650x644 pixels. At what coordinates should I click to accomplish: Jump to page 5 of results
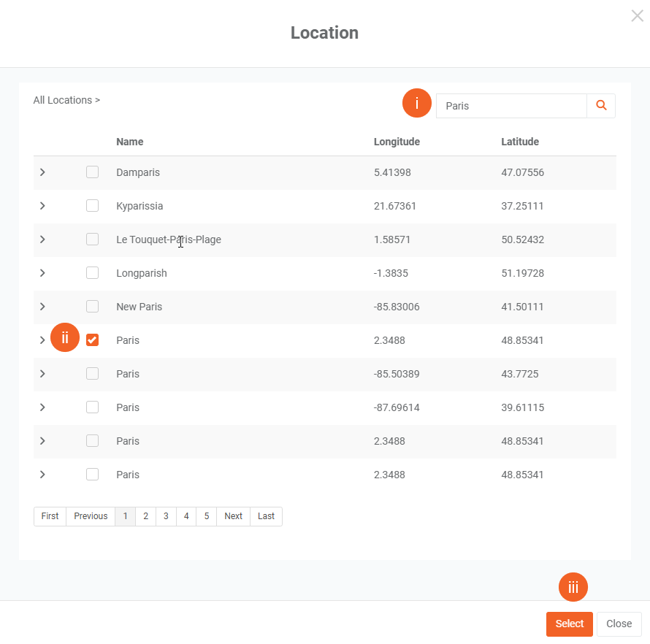[206, 516]
